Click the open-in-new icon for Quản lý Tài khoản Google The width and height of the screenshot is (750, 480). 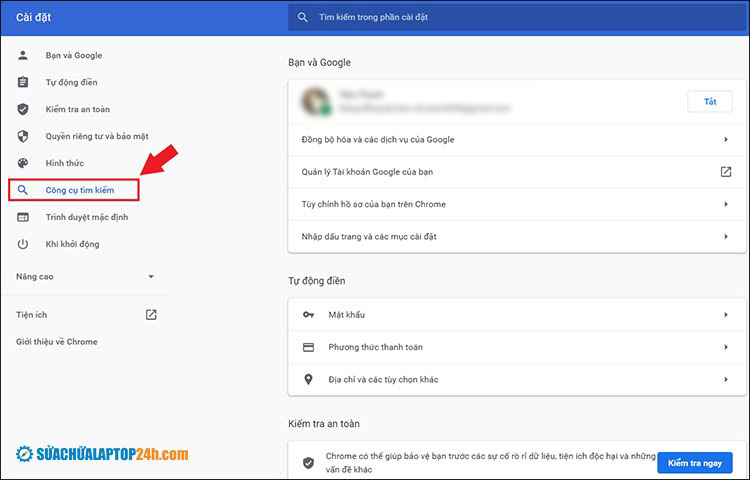[726, 172]
